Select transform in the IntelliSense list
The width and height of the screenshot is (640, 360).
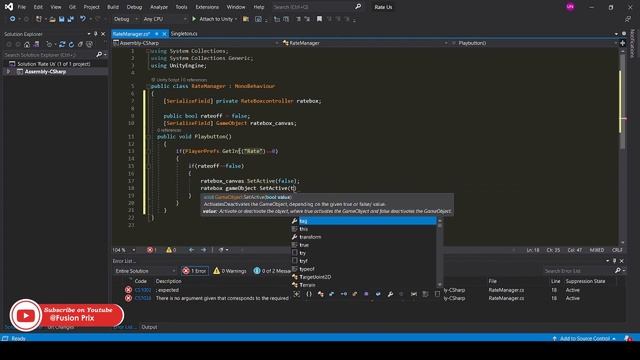[310, 237]
